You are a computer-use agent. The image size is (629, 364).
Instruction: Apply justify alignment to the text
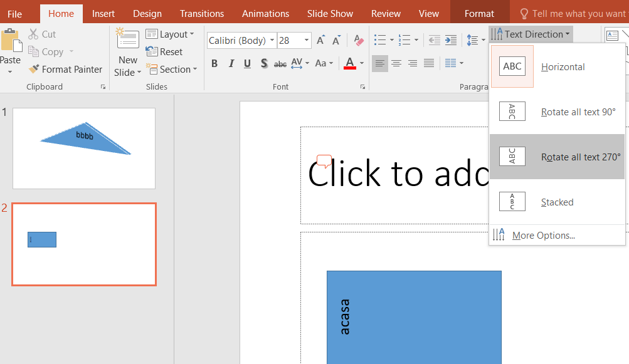point(429,63)
